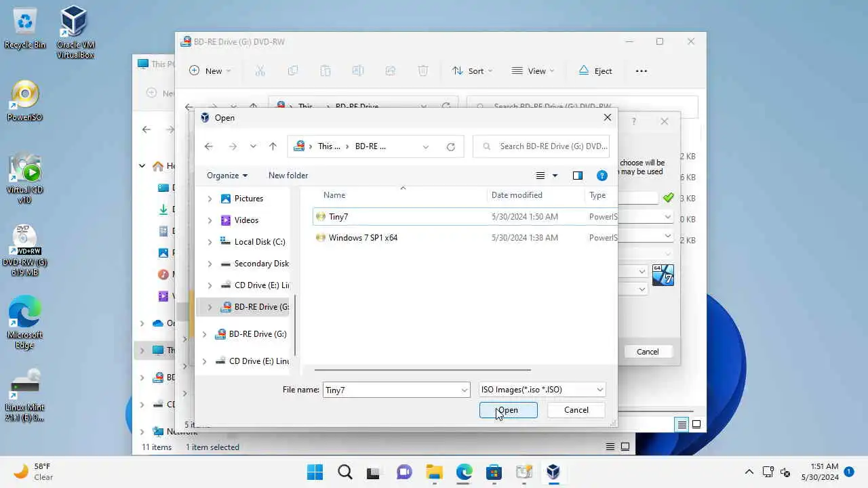Click the Open button

click(x=509, y=410)
